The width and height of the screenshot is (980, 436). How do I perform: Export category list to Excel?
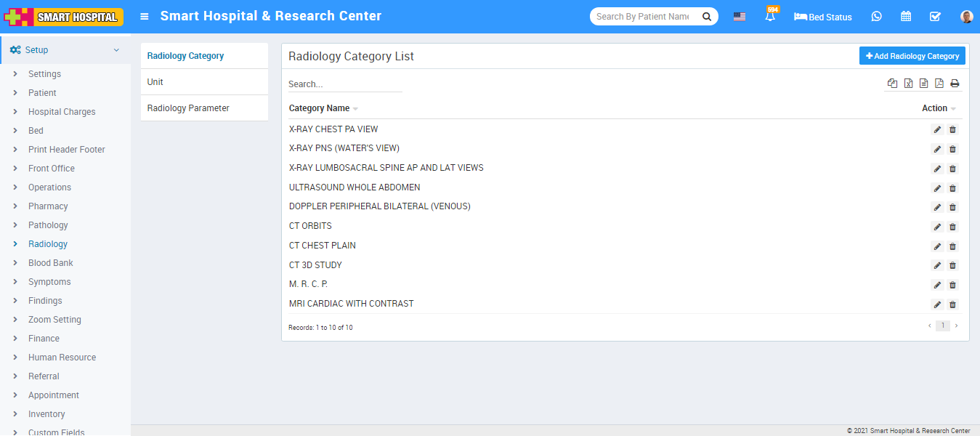coord(908,84)
